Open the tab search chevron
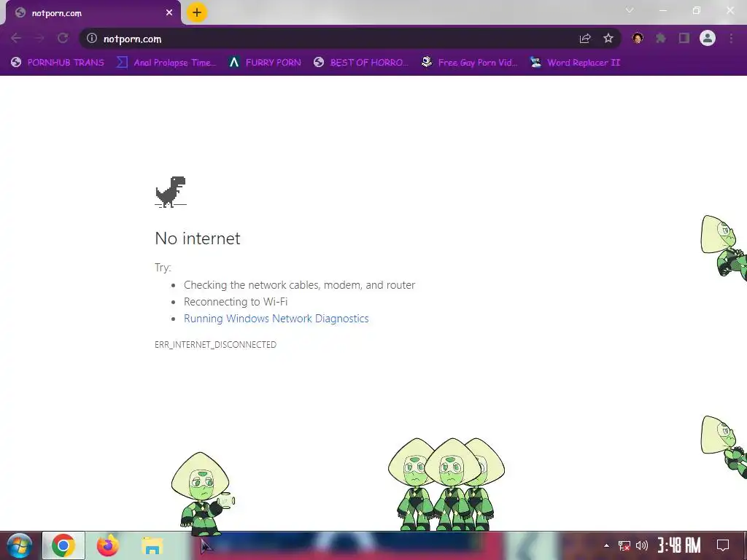This screenshot has height=560, width=747. click(x=630, y=10)
